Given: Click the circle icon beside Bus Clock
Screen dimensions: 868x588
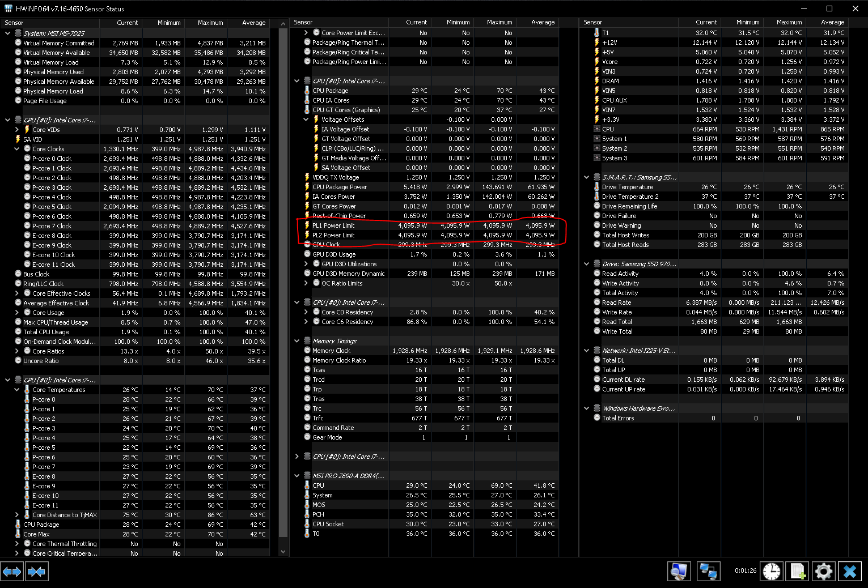Looking at the screenshot, I should (x=18, y=274).
